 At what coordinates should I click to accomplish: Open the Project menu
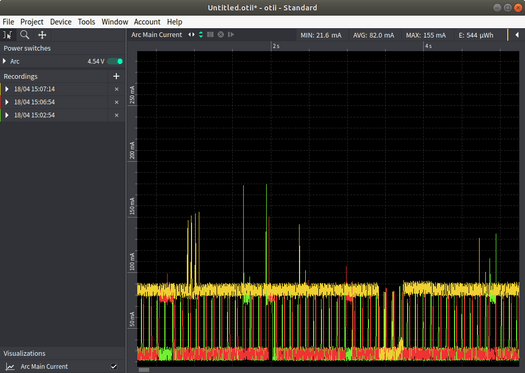coord(32,22)
